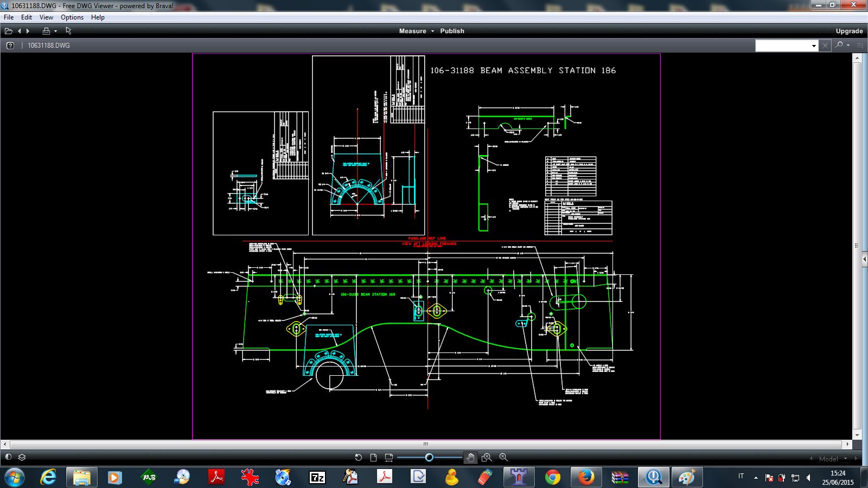This screenshot has height=488, width=868.
Task: Click the fit width icon
Action: [x=388, y=457]
